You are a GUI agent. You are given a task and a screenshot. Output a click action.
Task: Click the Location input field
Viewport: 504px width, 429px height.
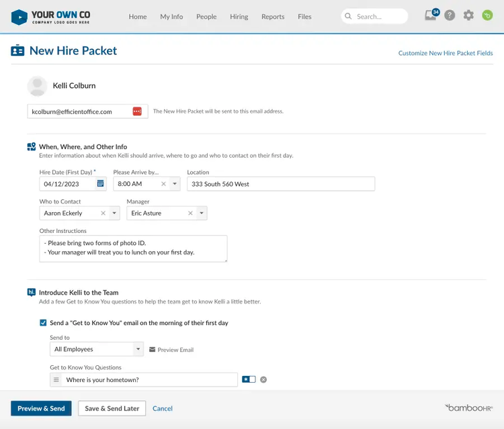[281, 184]
